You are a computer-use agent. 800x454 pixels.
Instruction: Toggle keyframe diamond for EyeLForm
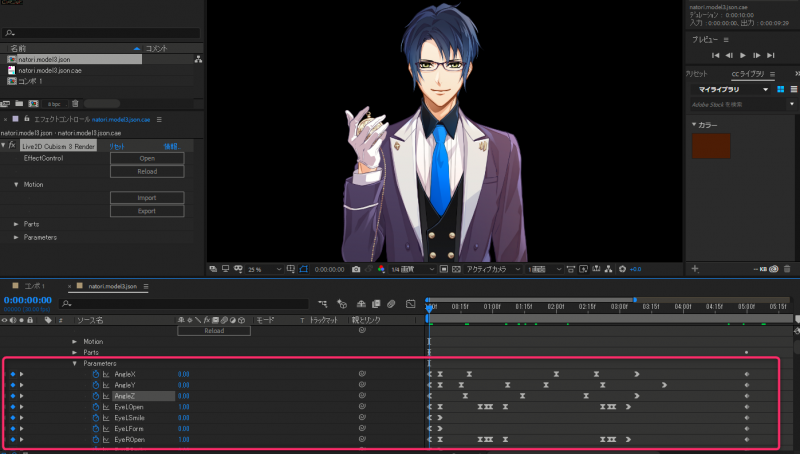pos(13,428)
